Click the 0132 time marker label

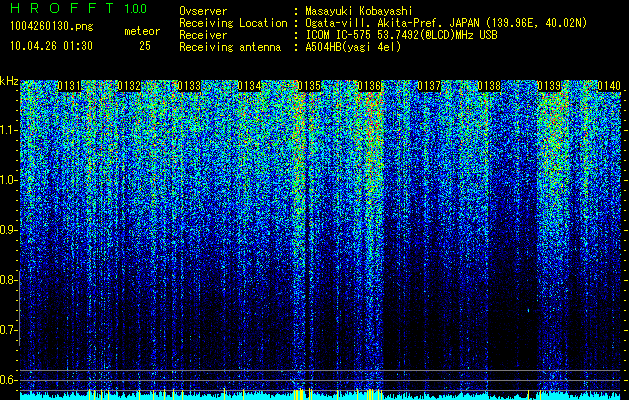coord(129,86)
